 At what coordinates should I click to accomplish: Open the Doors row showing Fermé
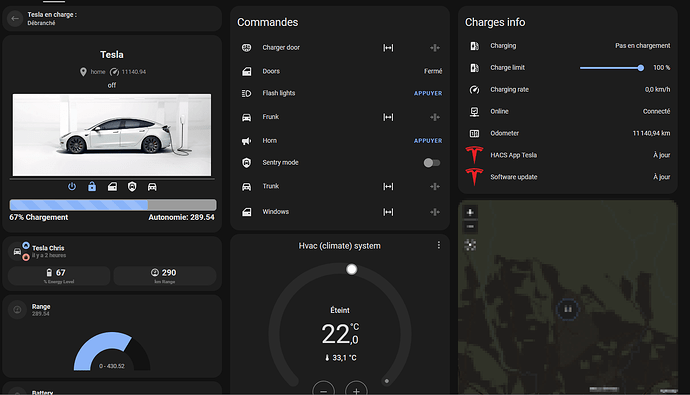341,71
